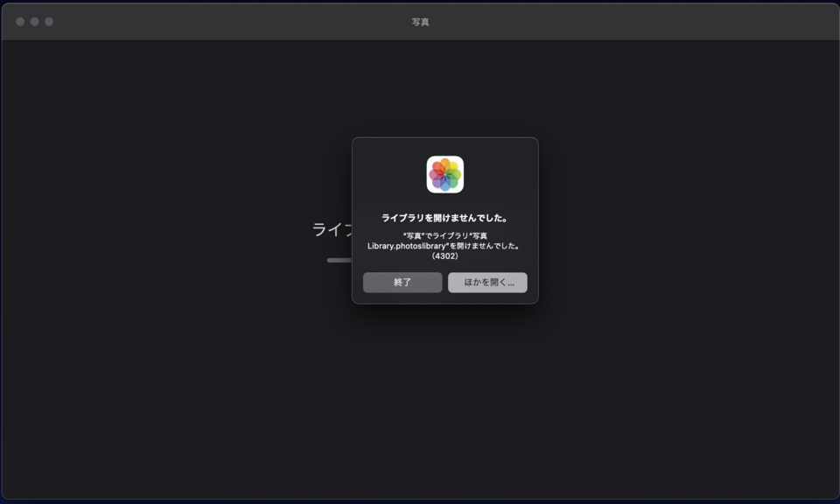The image size is (840, 504).
Task: Click the library loading progress bar
Action: coord(339,260)
